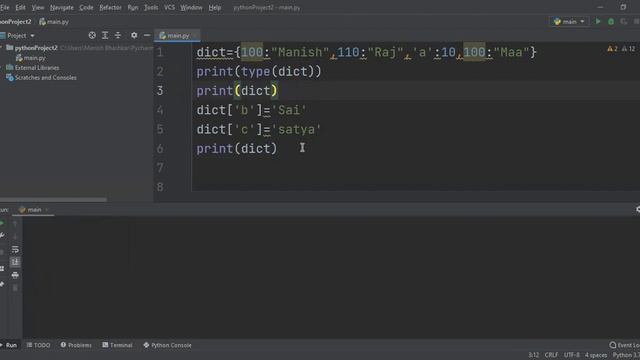The width and height of the screenshot is (640, 360).
Task: Open the Help menu
Action: 215,7
